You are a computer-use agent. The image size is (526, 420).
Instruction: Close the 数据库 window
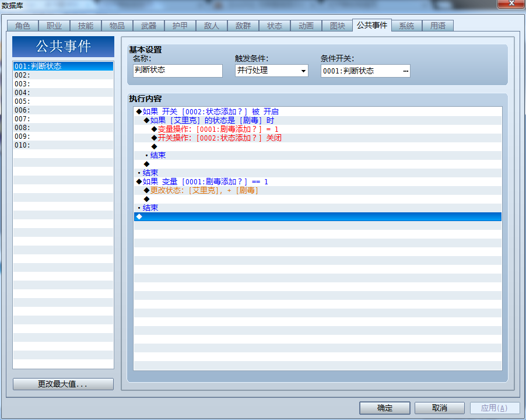tap(511, 3)
